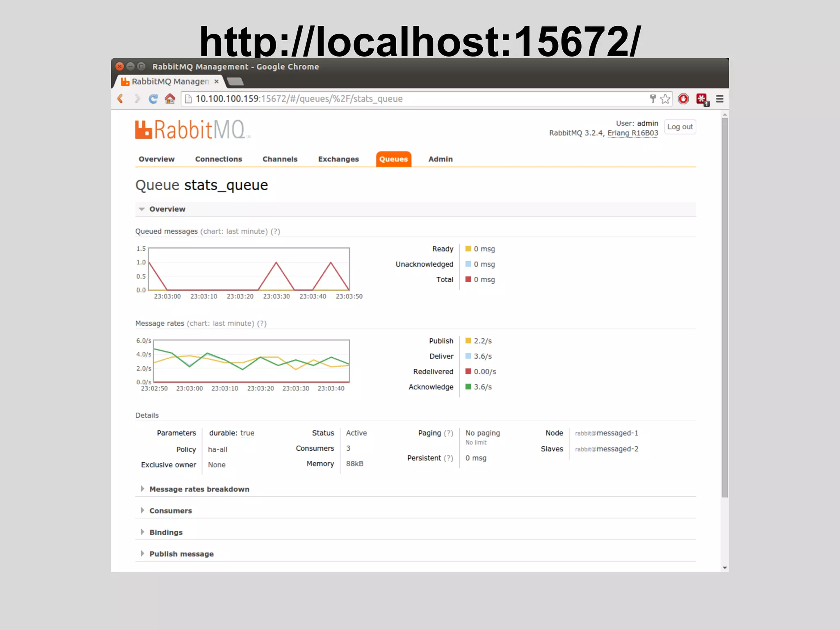Minimize the Chrome window
Viewport: 840px width, 630px height.
click(x=130, y=66)
